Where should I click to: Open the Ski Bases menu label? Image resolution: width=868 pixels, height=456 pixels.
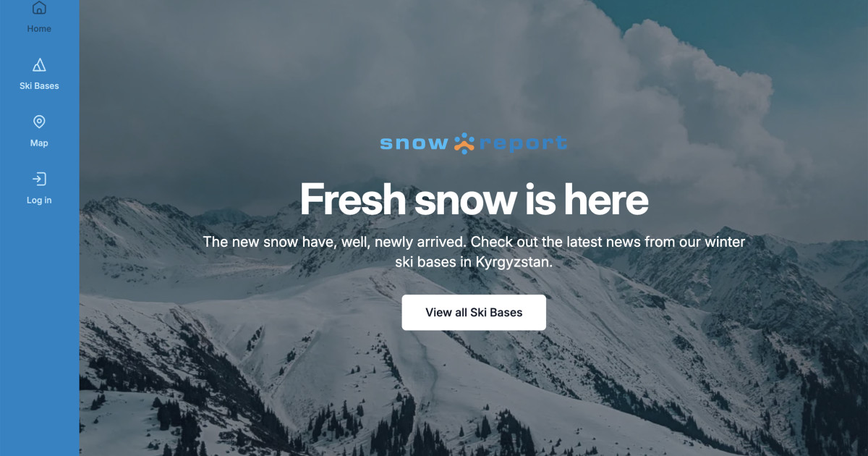coord(39,86)
